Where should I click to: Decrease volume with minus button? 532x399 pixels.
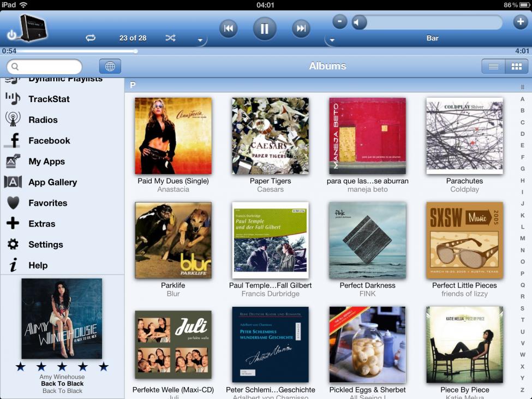click(x=339, y=22)
